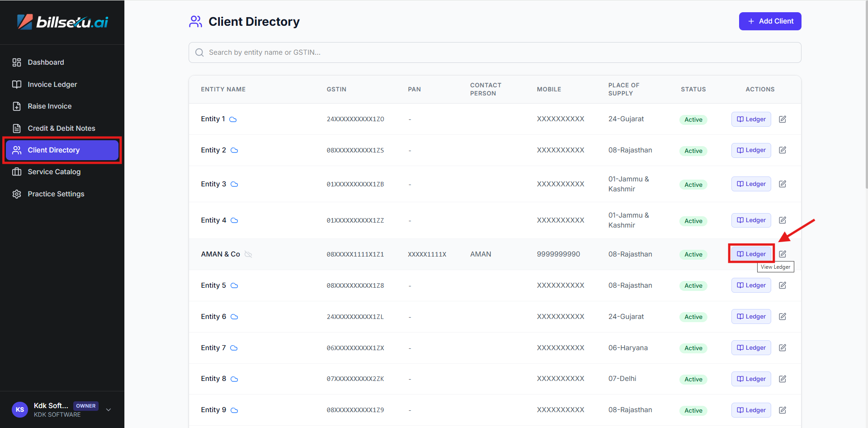
Task: Navigate to Credit & Debit Notes
Action: tap(61, 128)
